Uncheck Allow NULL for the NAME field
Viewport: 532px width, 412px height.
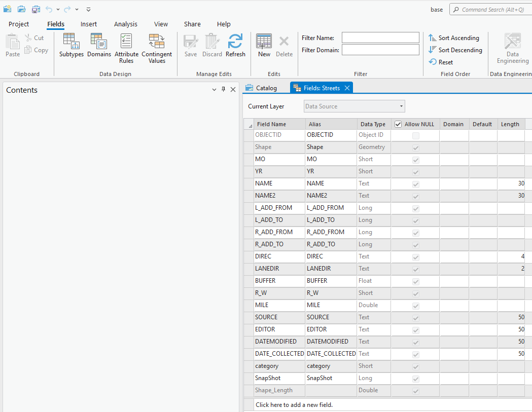pos(416,183)
